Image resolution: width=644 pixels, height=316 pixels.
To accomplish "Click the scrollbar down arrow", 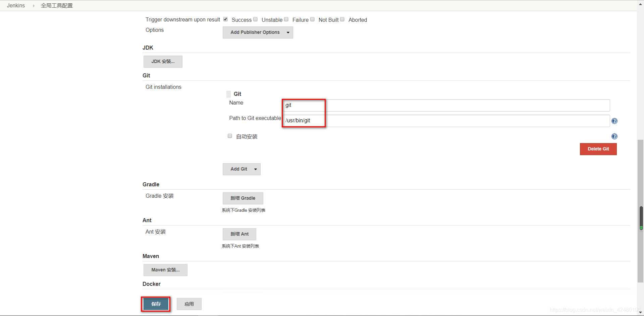I will pos(641,313).
